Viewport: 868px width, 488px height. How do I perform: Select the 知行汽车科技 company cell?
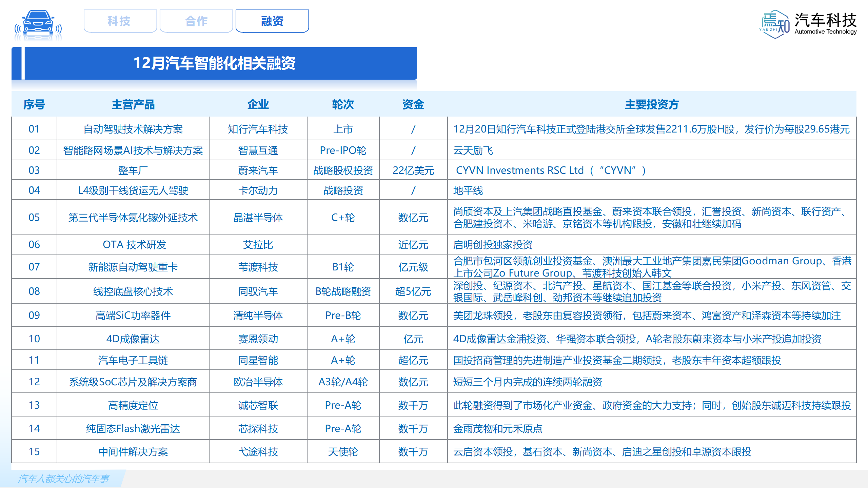click(258, 129)
